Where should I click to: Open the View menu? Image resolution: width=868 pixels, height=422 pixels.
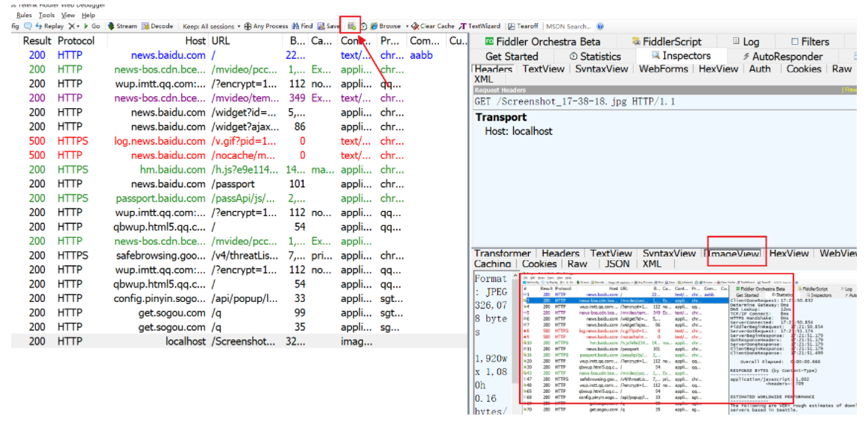[x=68, y=16]
